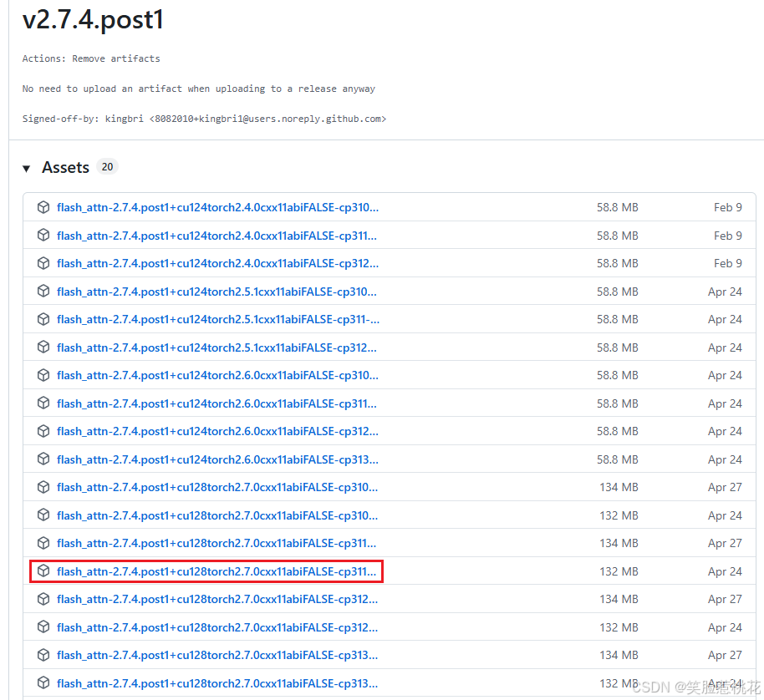Collapse the Assets section triangle

pyautogui.click(x=26, y=169)
